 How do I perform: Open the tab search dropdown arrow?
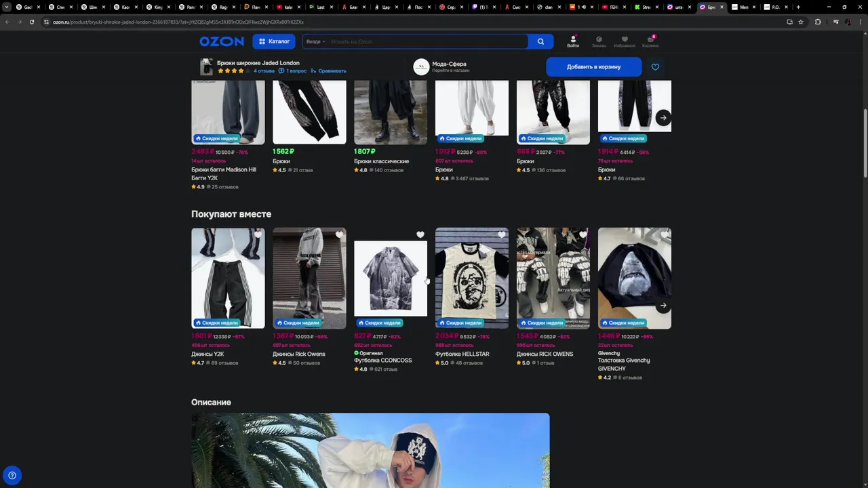tap(7, 7)
